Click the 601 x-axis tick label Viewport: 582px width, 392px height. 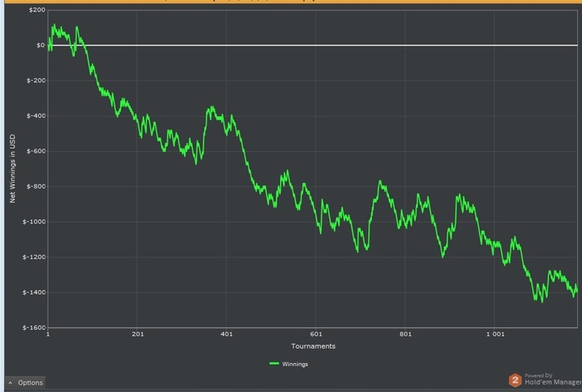click(x=316, y=334)
